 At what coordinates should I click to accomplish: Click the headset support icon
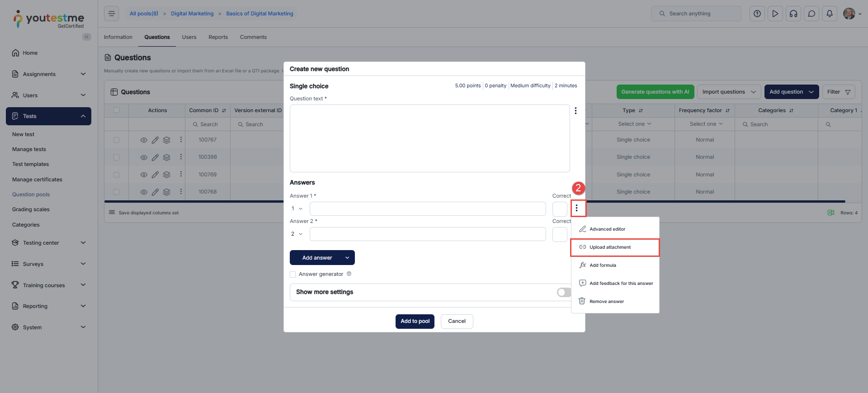pyautogui.click(x=793, y=14)
